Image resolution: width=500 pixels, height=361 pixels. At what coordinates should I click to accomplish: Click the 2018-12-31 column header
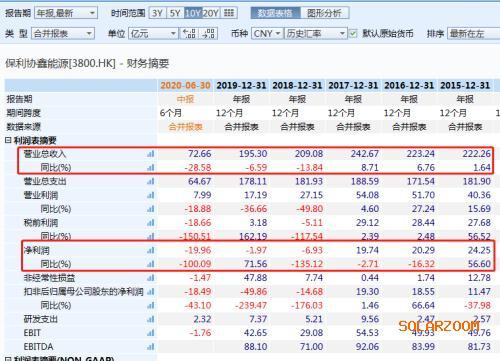click(x=297, y=85)
